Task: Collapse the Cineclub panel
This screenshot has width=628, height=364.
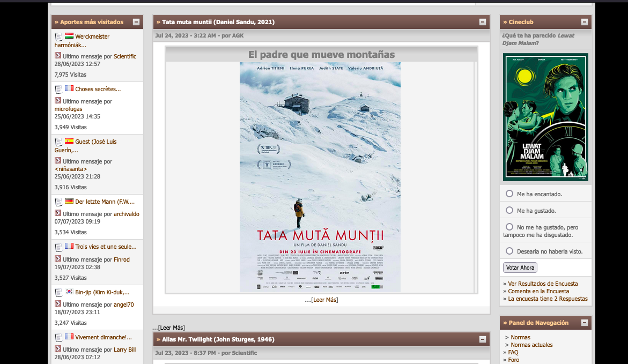Action: [x=585, y=22]
